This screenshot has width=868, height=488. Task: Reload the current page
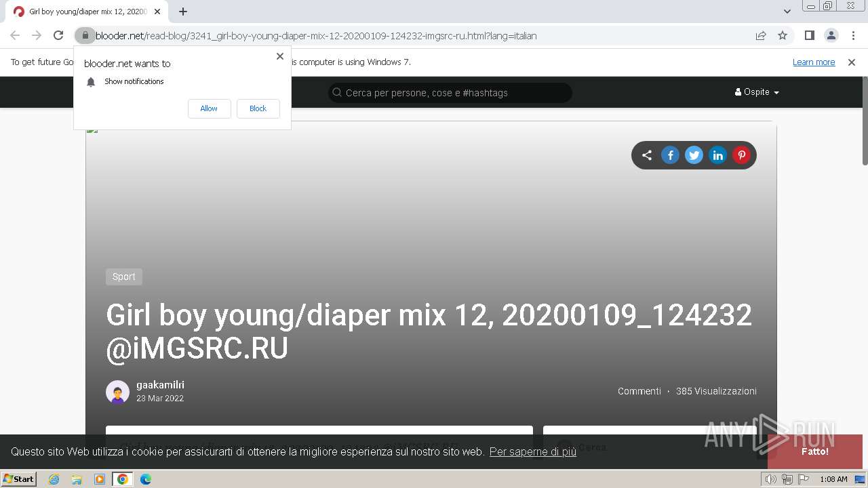(x=58, y=35)
